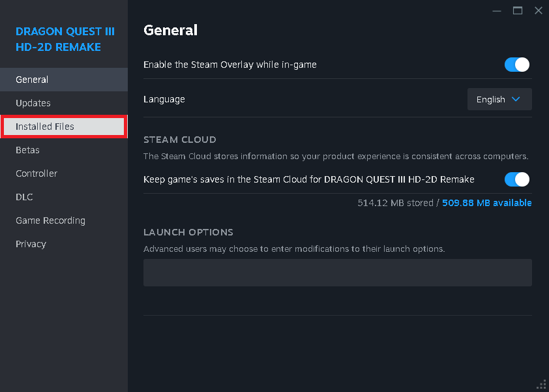
Task: Open the Privacy settings page
Action: point(31,244)
